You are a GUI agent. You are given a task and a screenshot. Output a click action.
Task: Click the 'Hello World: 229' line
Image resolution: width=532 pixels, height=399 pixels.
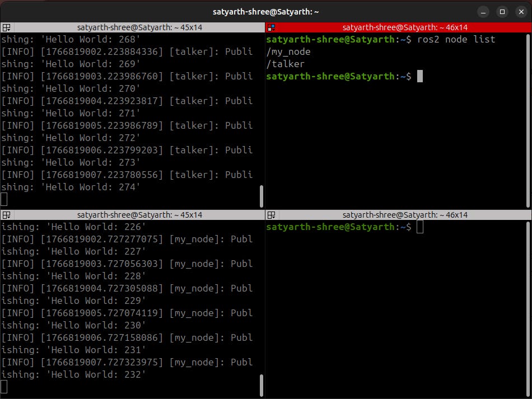pos(73,301)
